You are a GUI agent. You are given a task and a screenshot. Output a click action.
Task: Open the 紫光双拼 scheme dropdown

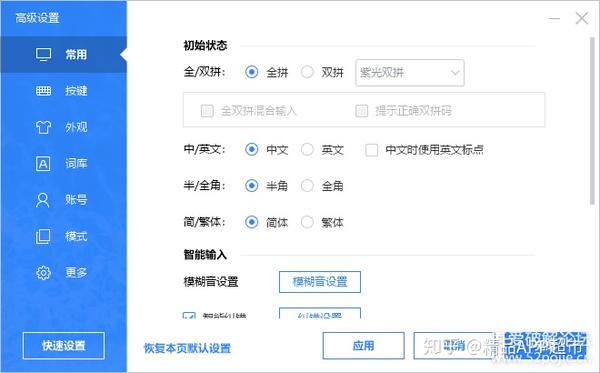[x=410, y=72]
